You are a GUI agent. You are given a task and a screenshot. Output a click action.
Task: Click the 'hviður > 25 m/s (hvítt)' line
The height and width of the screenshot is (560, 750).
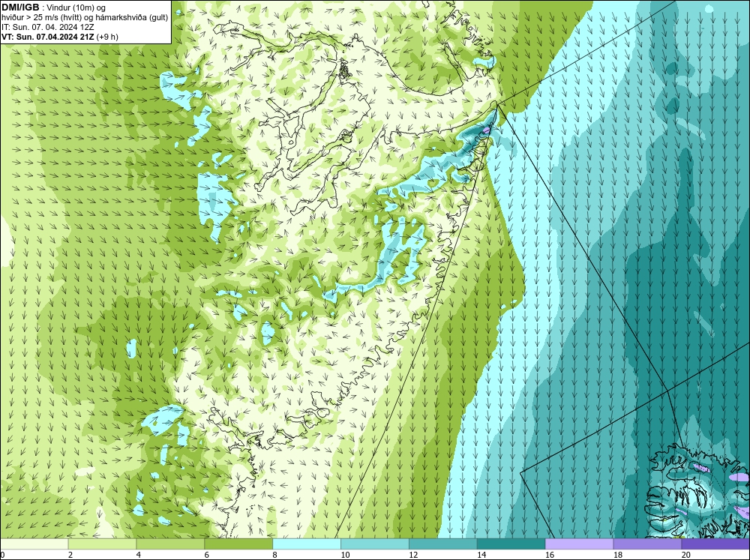pyautogui.click(x=41, y=18)
